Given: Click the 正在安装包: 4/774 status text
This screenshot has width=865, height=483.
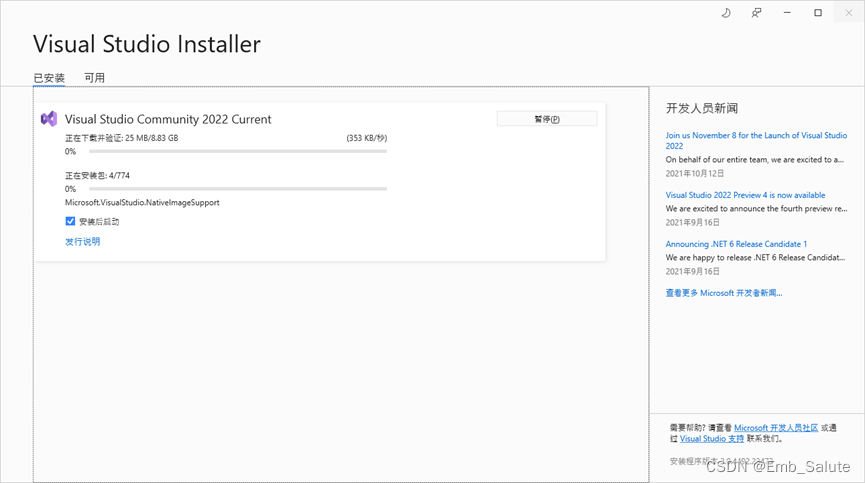Looking at the screenshot, I should pyautogui.click(x=98, y=175).
